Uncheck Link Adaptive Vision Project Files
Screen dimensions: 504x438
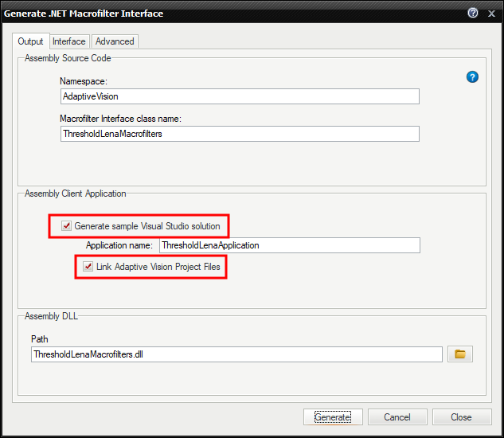(88, 267)
